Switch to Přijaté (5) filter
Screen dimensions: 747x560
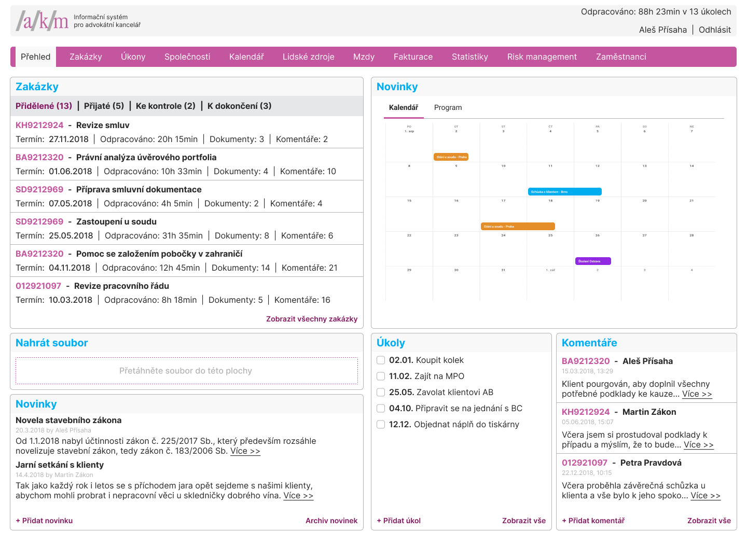[104, 106]
